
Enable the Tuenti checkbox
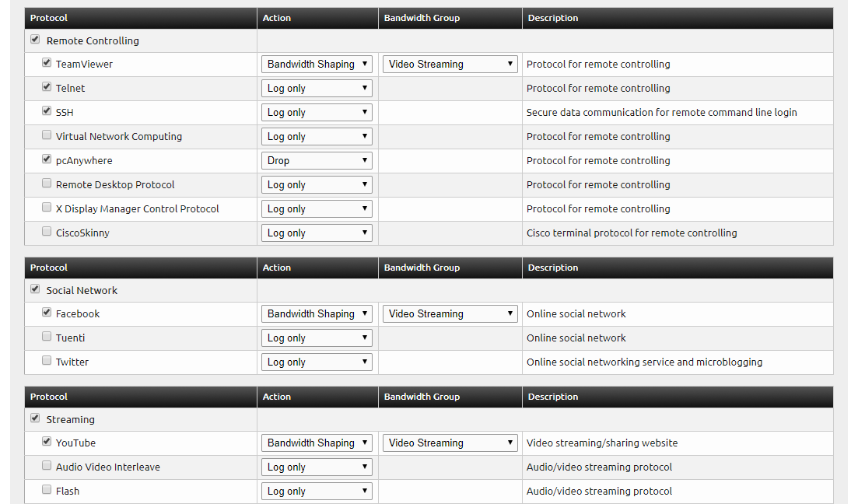point(47,337)
